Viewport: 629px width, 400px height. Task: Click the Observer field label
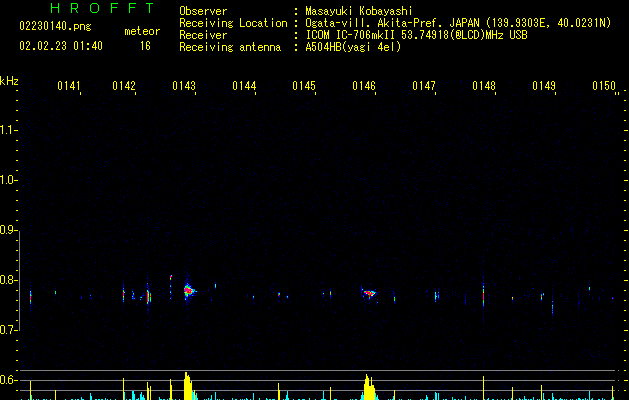tap(203, 11)
